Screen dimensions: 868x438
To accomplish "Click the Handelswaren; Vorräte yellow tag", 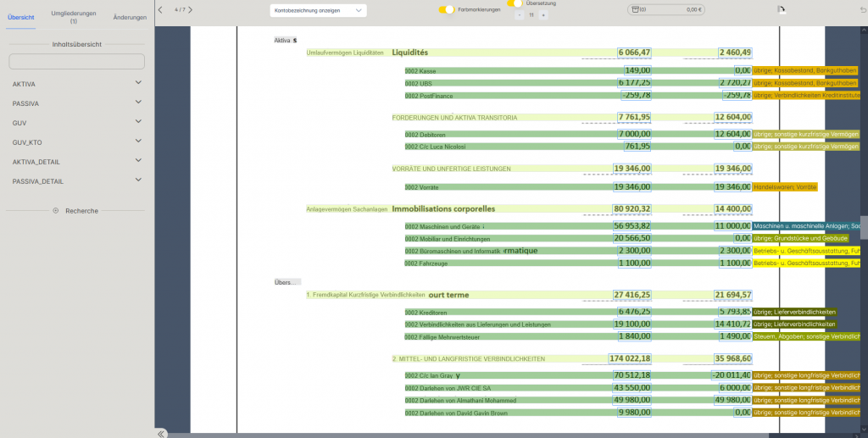I will [785, 186].
